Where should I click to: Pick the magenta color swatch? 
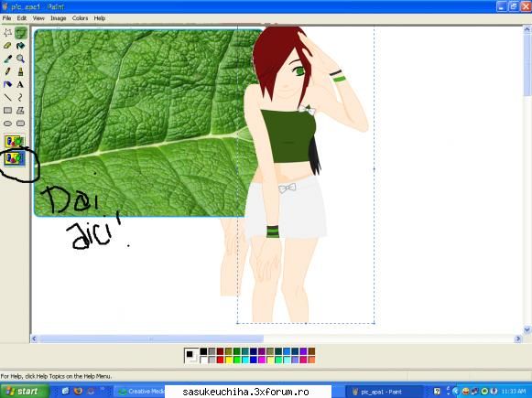pyautogui.click(x=262, y=360)
